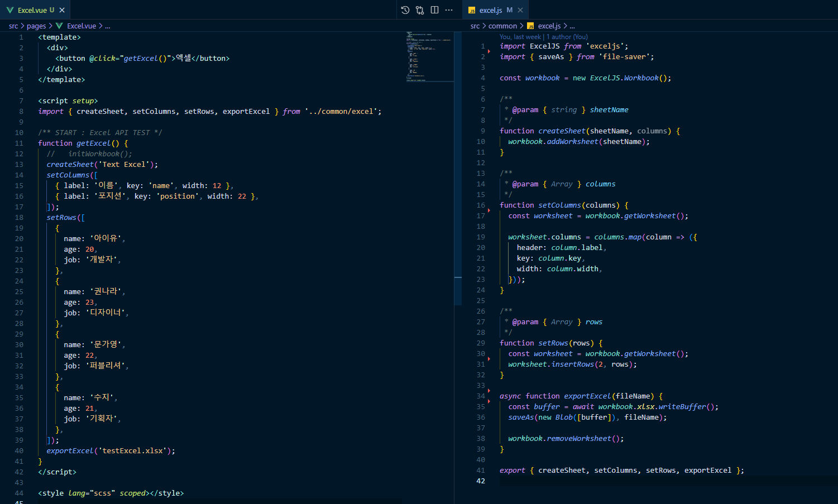Click the '수지' name string
Image resolution: width=838 pixels, height=504 pixels.
coord(102,398)
